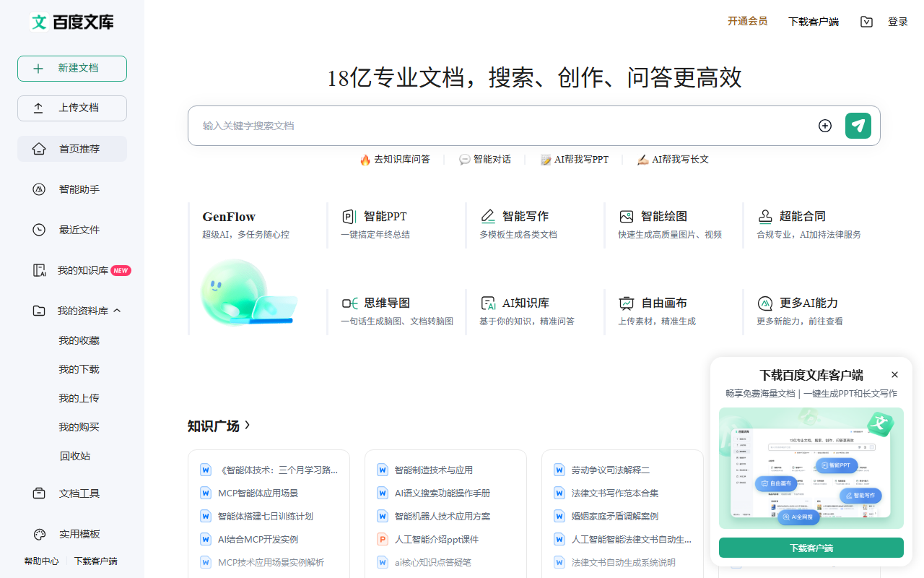Click the 百度文库 logo
Viewport: 924px width, 578px height.
(x=72, y=22)
